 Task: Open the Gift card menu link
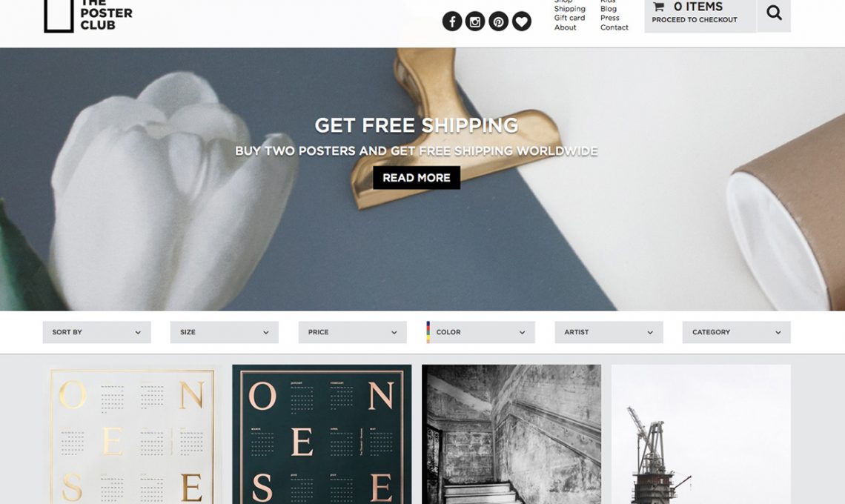tap(569, 18)
